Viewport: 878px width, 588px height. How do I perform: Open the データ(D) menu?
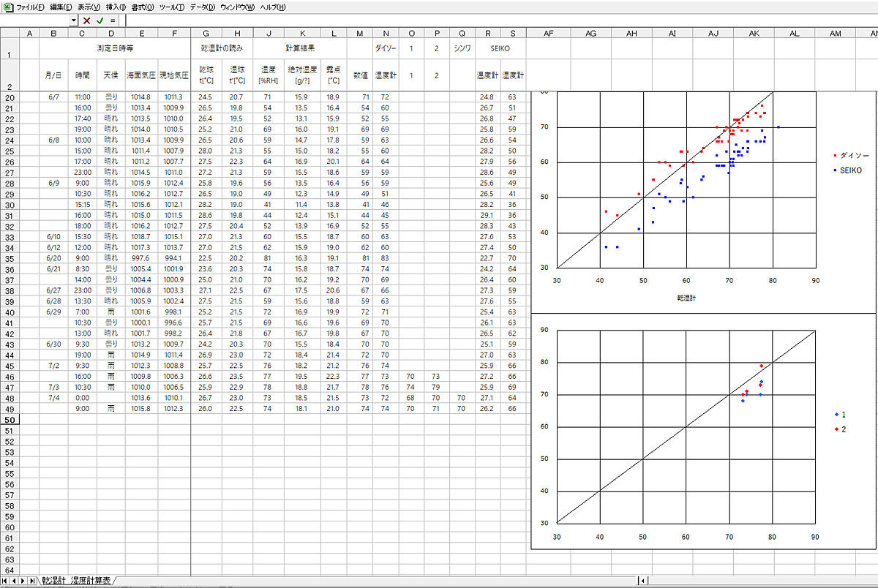[x=202, y=7]
